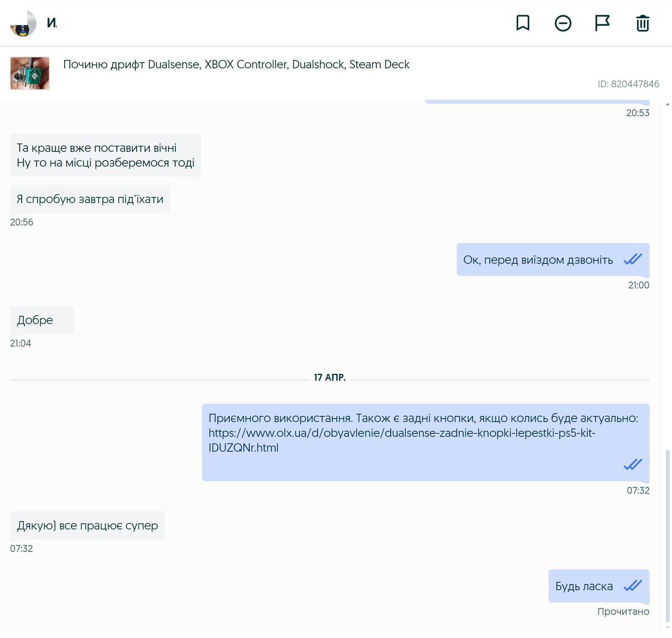Viewport: 672px width, 638px height.
Task: Open the olx.ua dualsense back buttons link
Action: 402,440
